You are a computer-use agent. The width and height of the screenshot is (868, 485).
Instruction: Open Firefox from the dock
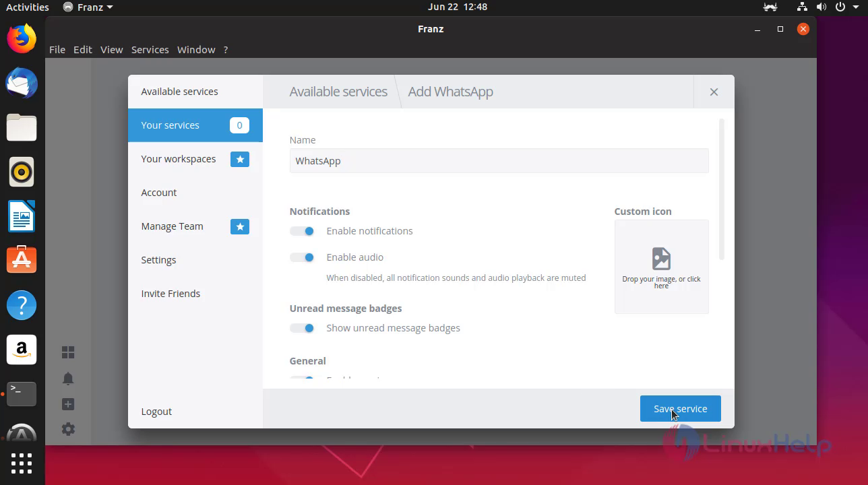click(x=22, y=39)
